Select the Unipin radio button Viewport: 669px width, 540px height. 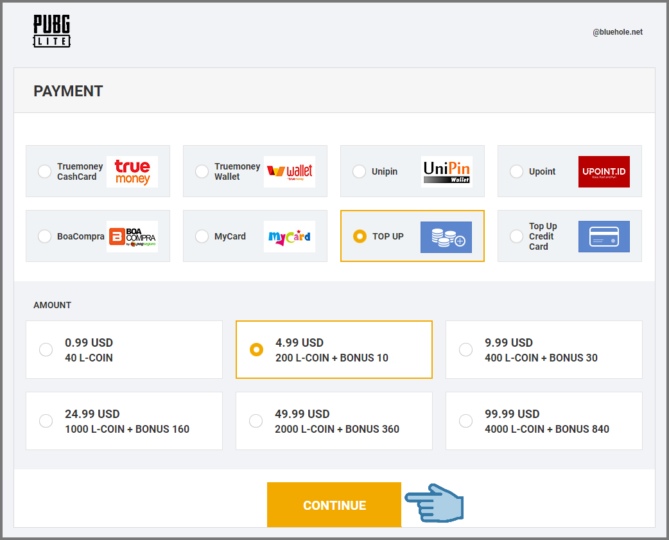click(x=359, y=171)
